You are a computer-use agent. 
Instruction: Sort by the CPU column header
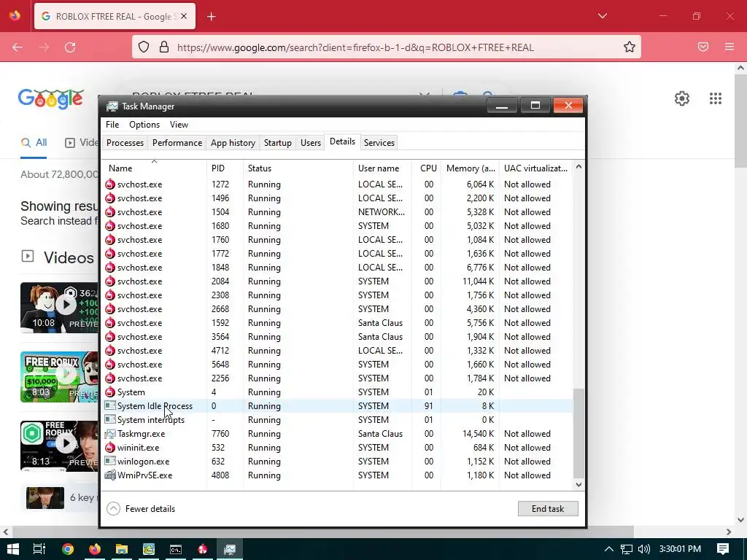[x=426, y=168]
